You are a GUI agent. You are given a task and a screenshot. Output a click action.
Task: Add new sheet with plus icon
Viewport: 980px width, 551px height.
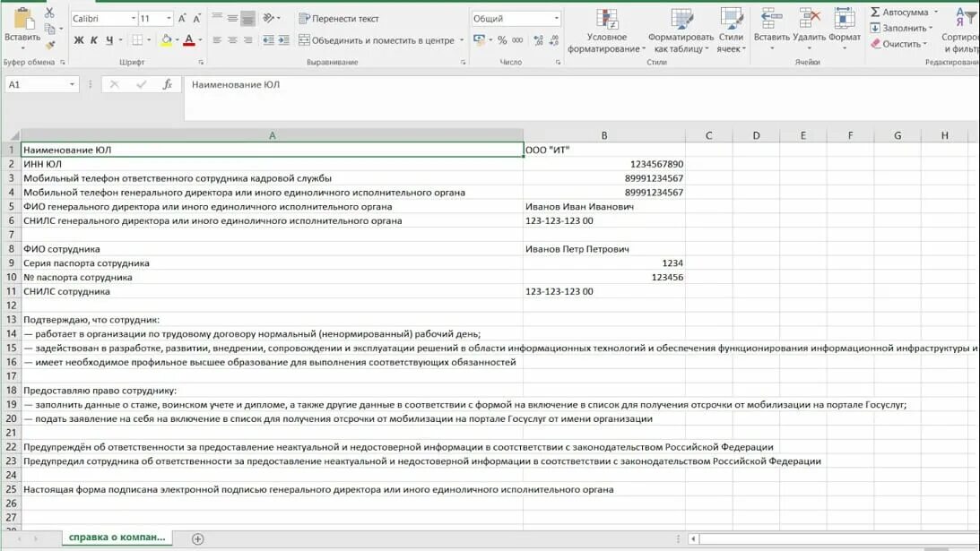197,538
